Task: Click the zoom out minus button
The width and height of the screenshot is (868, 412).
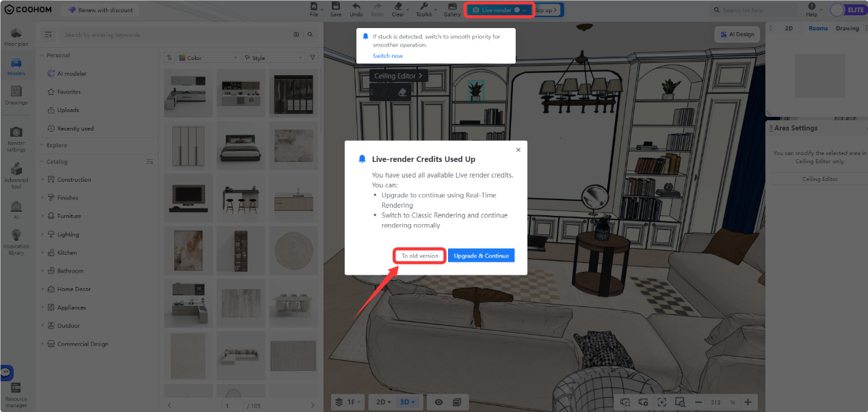Action: point(697,402)
